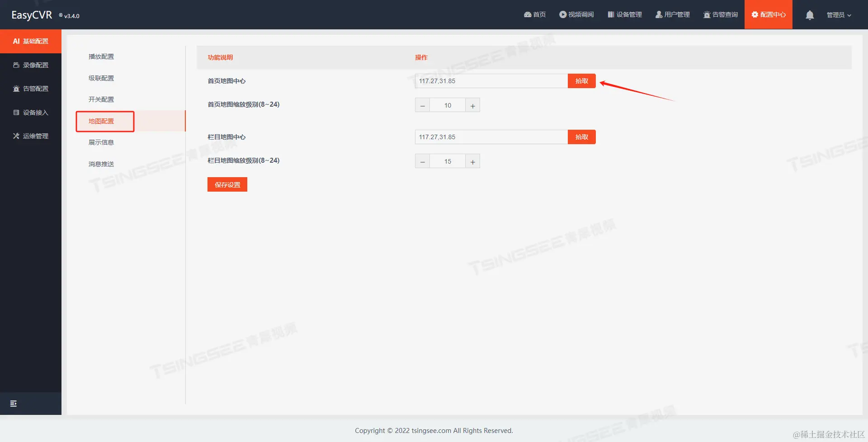Open 设备接入 in the left sidebar
Image resolution: width=868 pixels, height=442 pixels.
click(x=31, y=113)
